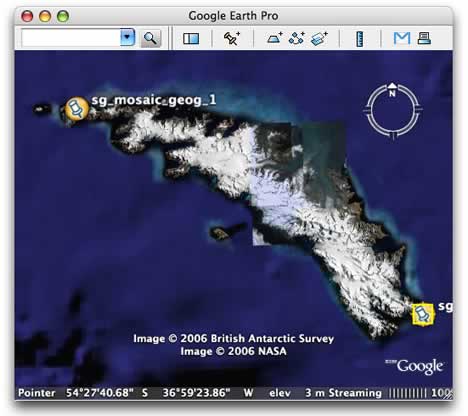Click the Print icon

click(424, 38)
